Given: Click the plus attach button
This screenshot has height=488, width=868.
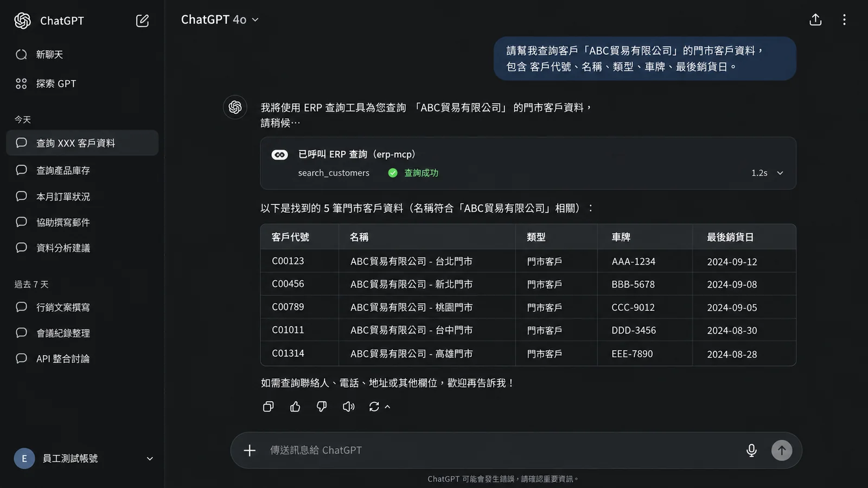Looking at the screenshot, I should pos(250,450).
